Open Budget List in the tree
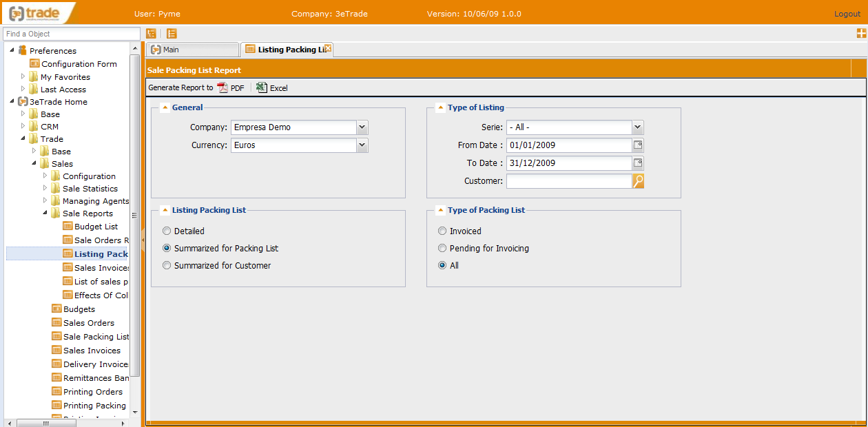This screenshot has width=868, height=427. (x=96, y=227)
